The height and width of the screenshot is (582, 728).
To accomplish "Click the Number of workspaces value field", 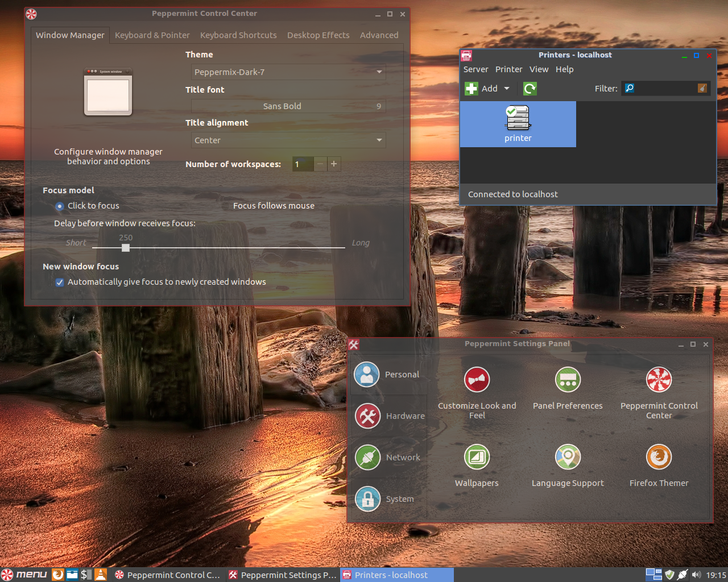I will tap(303, 164).
